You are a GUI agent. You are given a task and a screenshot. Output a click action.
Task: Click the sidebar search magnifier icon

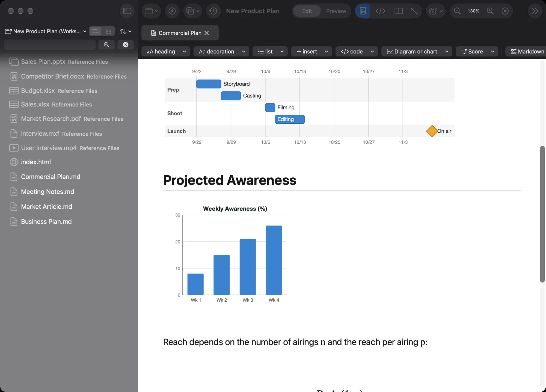(x=106, y=44)
